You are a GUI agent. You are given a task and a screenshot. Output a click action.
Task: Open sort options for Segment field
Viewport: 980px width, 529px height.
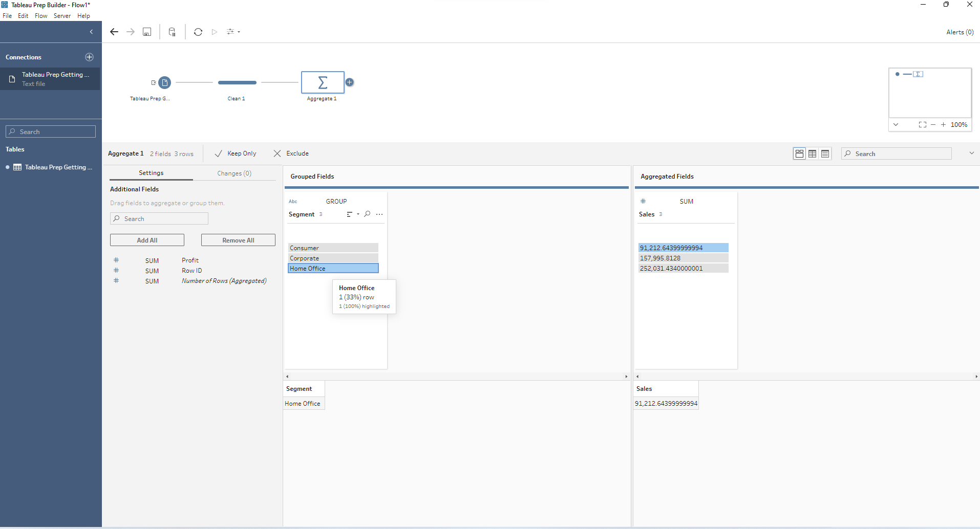point(353,214)
